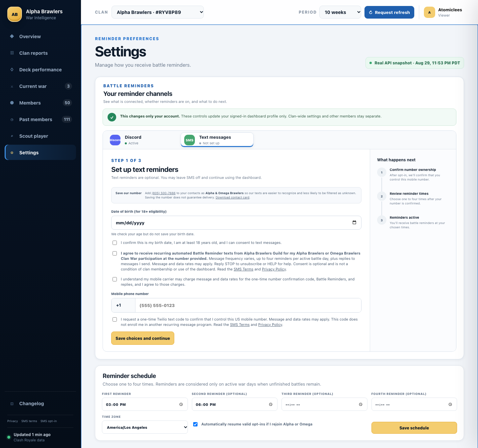Viewport: 478px width, 448px height.
Task: Open Privacy Policy link in Twilio code paragraph
Action: point(270,325)
